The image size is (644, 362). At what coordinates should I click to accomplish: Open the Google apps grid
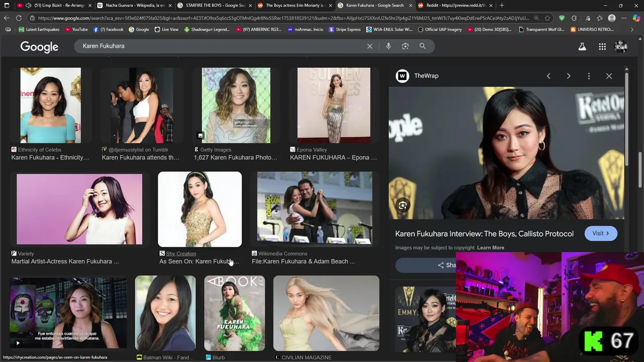coord(602,46)
